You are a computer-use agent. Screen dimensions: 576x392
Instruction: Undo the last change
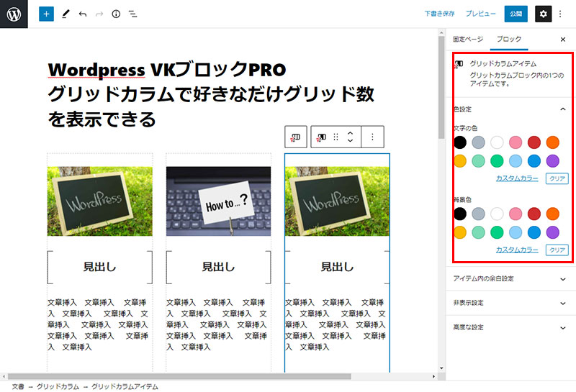pyautogui.click(x=83, y=14)
